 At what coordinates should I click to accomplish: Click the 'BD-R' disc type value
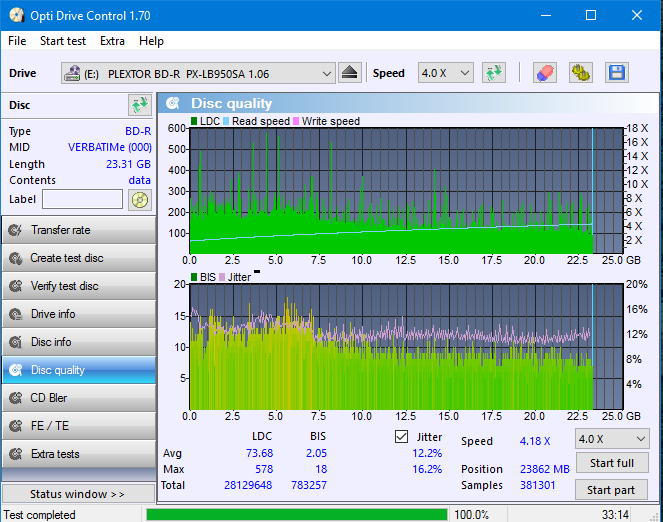[x=138, y=131]
